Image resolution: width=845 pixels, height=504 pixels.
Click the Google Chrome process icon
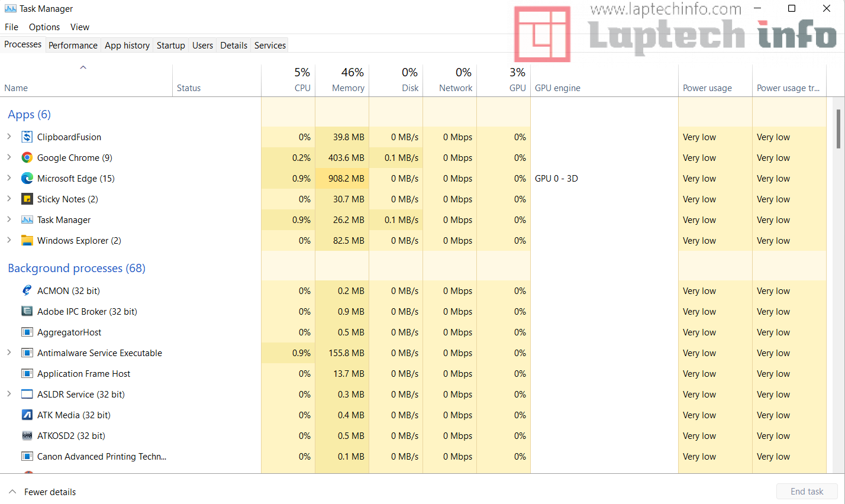27,158
